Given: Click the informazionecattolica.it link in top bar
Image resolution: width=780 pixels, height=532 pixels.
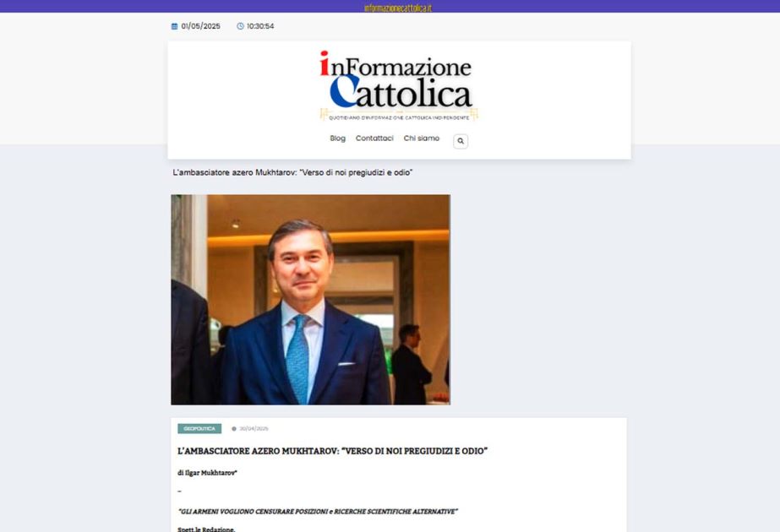Looking at the screenshot, I should point(398,8).
